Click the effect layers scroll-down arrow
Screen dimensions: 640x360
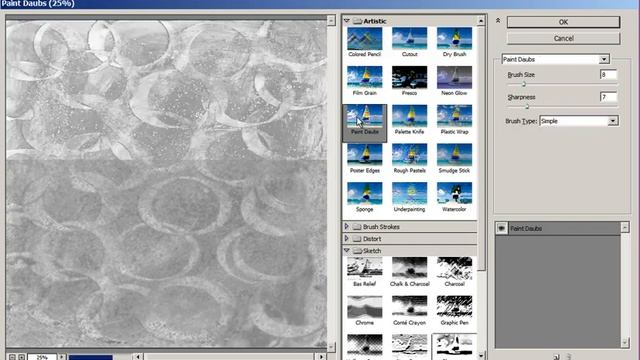pyautogui.click(x=625, y=343)
